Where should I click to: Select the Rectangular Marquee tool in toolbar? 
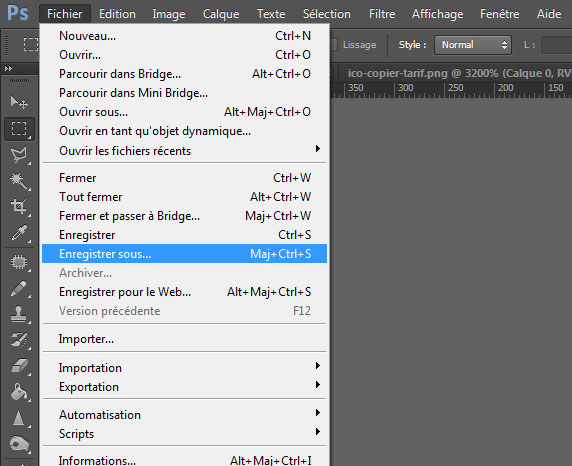19,129
